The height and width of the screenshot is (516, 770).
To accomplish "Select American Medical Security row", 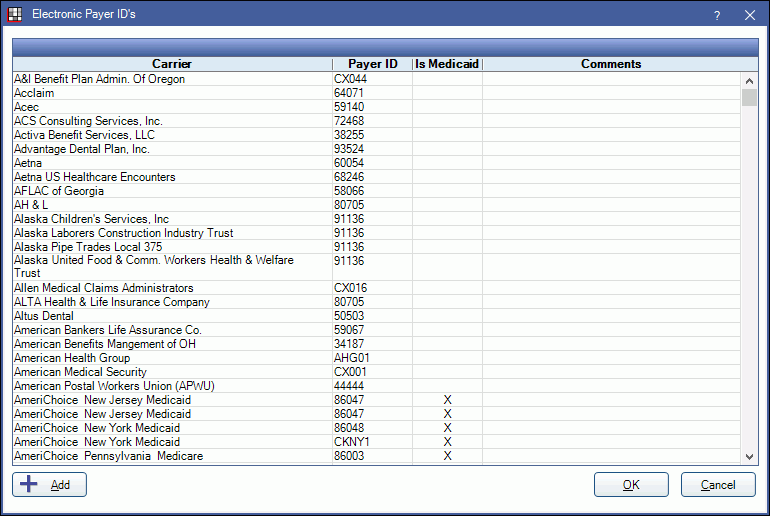I will coord(377,372).
